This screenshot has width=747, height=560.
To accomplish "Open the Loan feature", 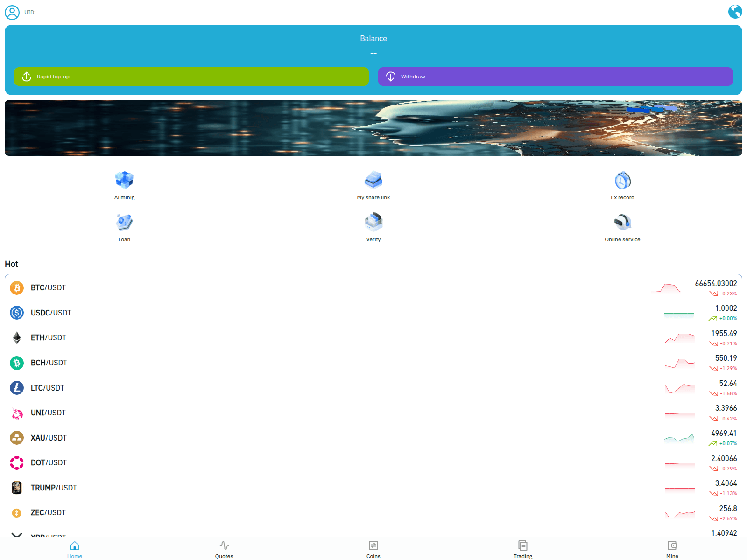I will tap(124, 227).
